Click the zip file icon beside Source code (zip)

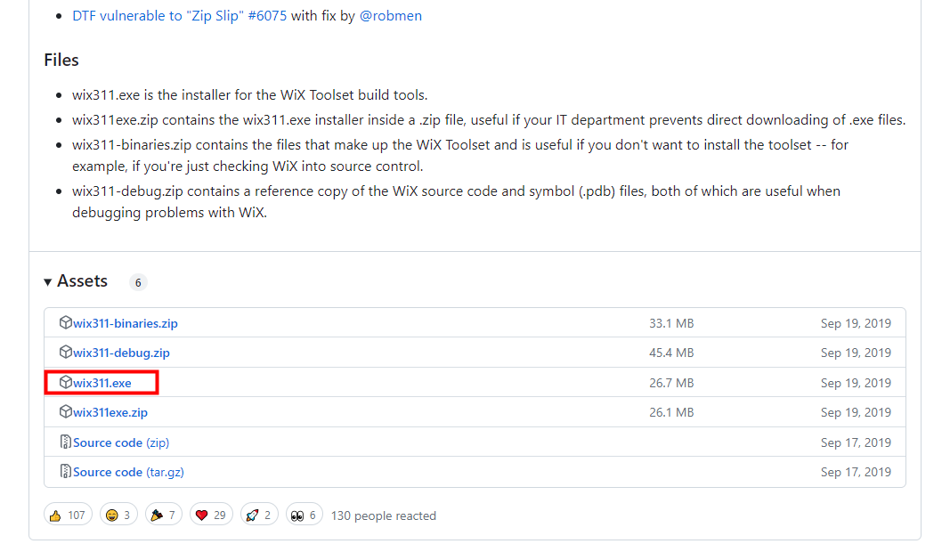65,442
